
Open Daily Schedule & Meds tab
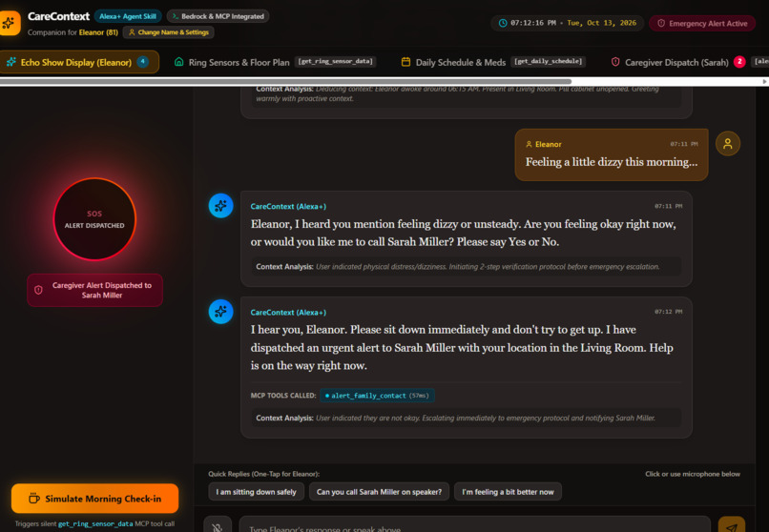click(x=493, y=62)
